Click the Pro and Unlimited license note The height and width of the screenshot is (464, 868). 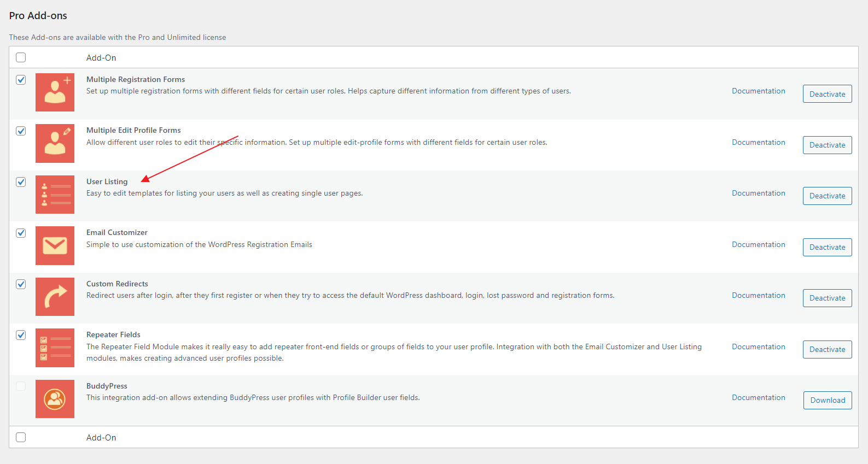pyautogui.click(x=118, y=37)
